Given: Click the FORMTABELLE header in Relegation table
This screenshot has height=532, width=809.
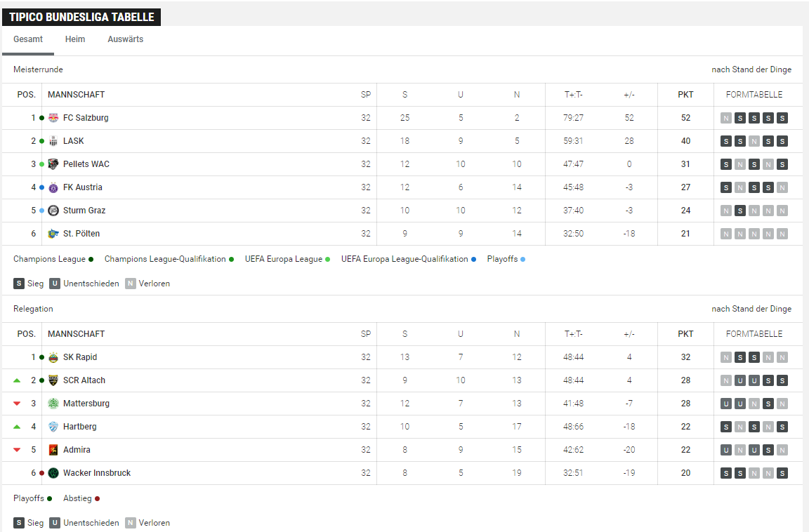Looking at the screenshot, I should coord(754,334).
